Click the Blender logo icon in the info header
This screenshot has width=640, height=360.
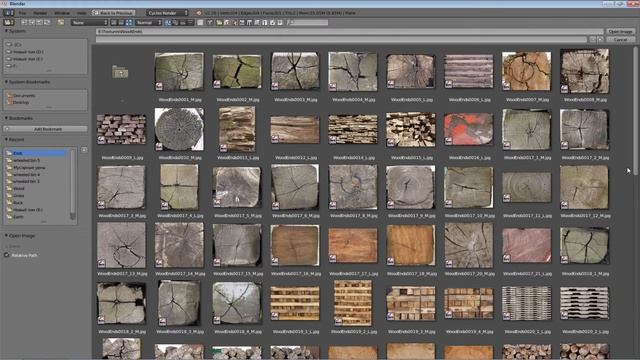point(199,13)
